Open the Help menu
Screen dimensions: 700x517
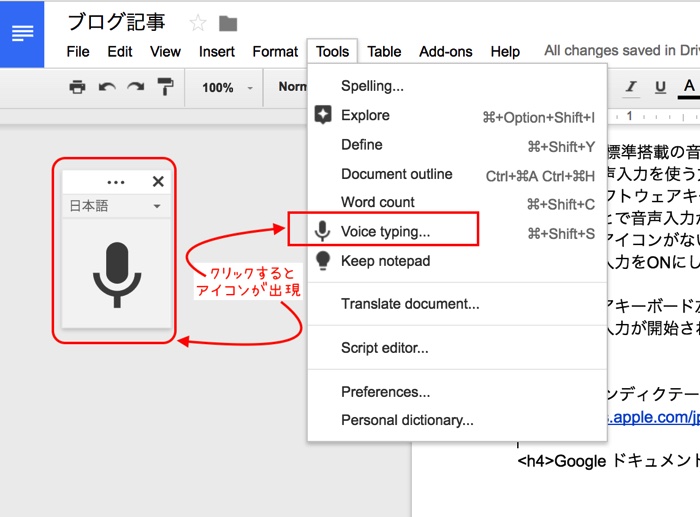pyautogui.click(x=505, y=52)
